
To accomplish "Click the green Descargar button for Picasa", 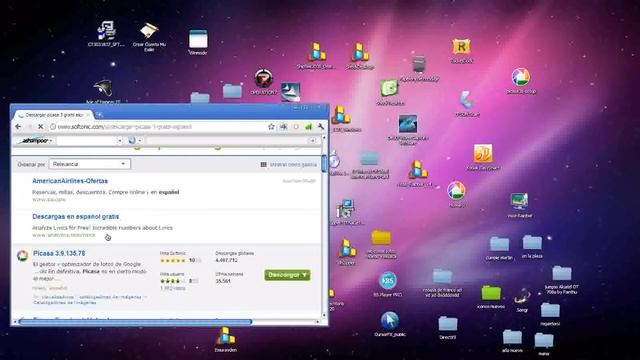I will [287, 275].
